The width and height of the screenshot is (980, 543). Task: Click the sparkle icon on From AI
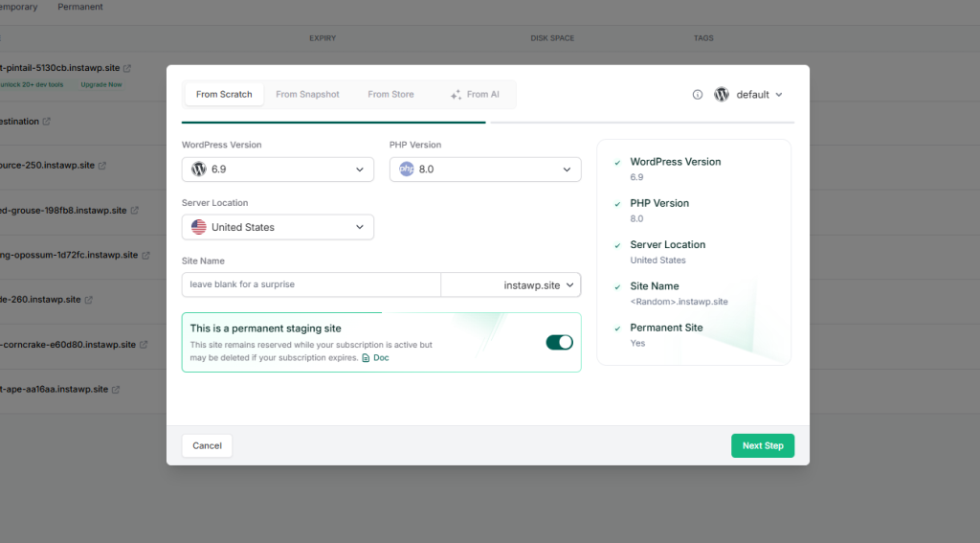click(x=456, y=95)
